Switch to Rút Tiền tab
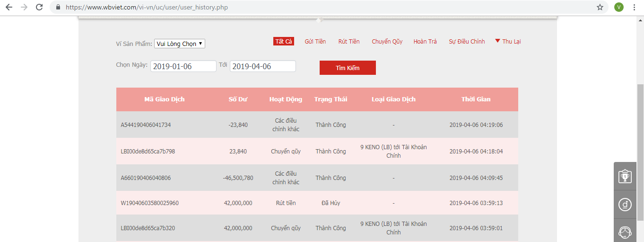Image resolution: width=644 pixels, height=242 pixels. (349, 41)
